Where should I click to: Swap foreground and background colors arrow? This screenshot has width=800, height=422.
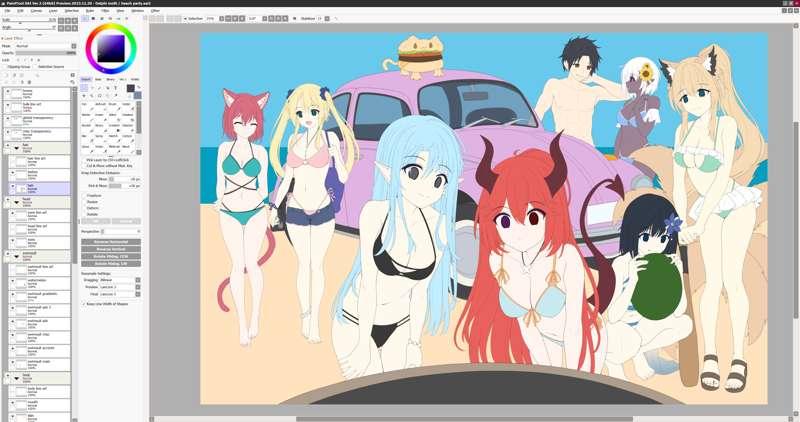tap(139, 87)
